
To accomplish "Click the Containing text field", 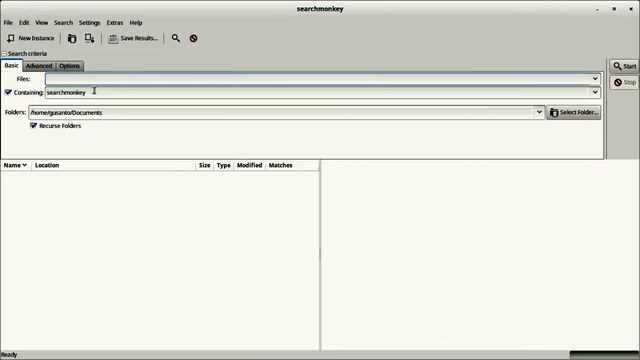I will click(x=318, y=93).
